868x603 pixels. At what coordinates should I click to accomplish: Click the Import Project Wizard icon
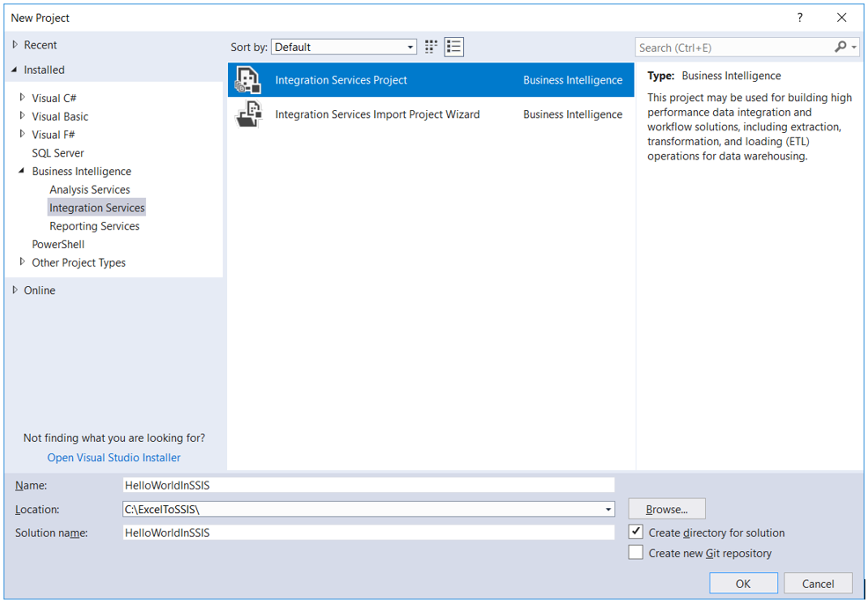click(x=248, y=114)
